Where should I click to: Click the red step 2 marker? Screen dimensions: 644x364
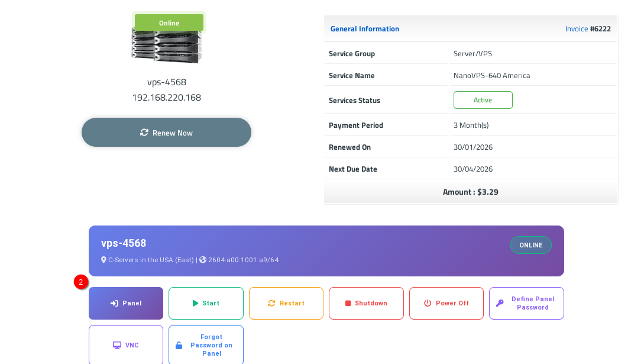coord(81,282)
